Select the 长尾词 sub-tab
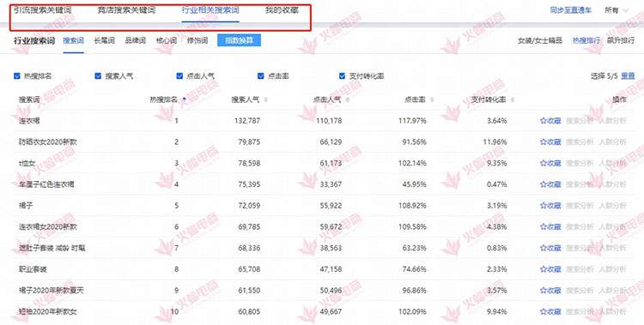The height and width of the screenshot is (325, 644). [104, 40]
